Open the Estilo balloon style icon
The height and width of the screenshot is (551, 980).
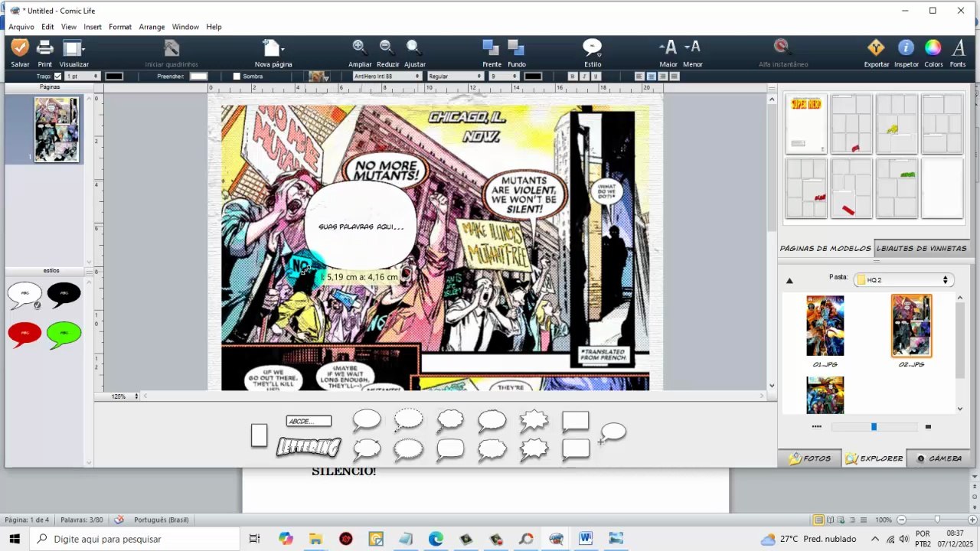(592, 47)
